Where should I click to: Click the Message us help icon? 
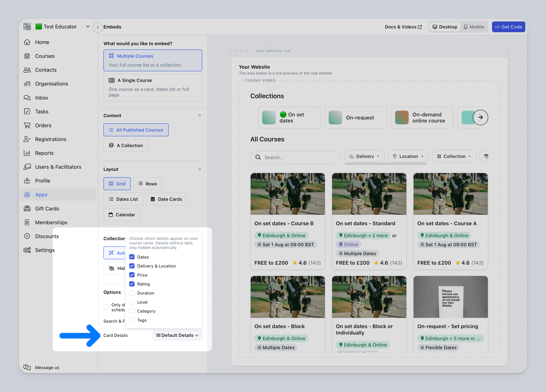pos(27,367)
